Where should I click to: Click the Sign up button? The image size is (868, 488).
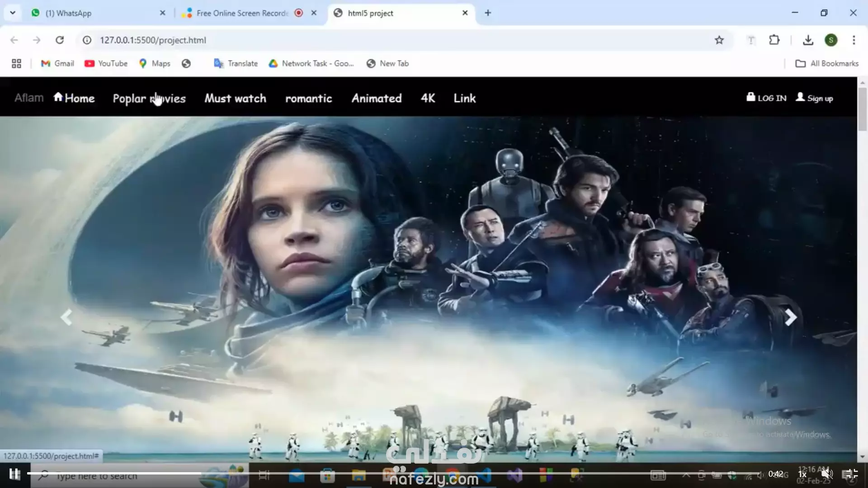click(814, 98)
